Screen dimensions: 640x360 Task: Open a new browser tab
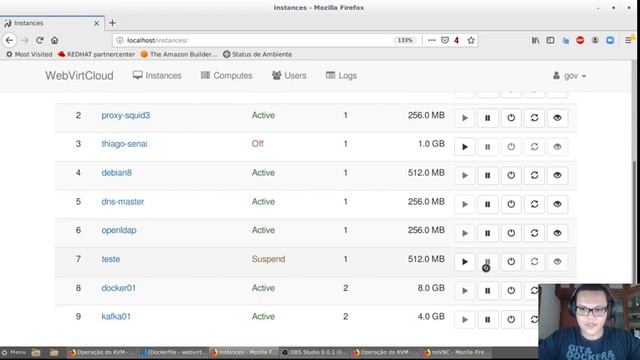112,23
